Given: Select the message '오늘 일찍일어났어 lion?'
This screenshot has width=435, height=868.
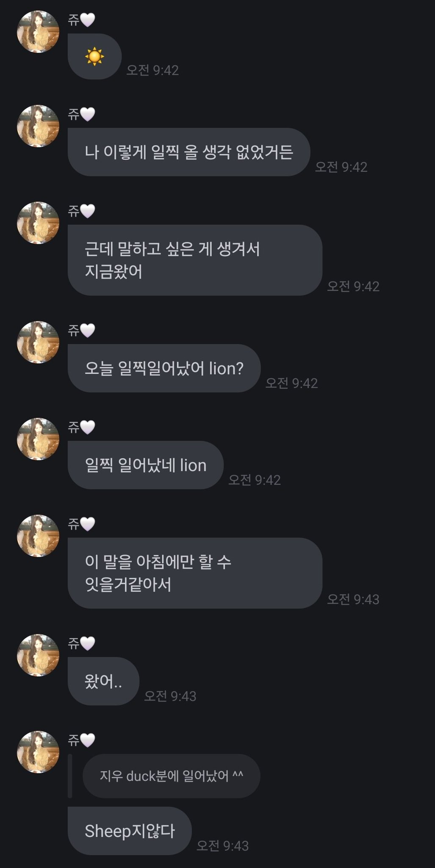Looking at the screenshot, I should 164,368.
